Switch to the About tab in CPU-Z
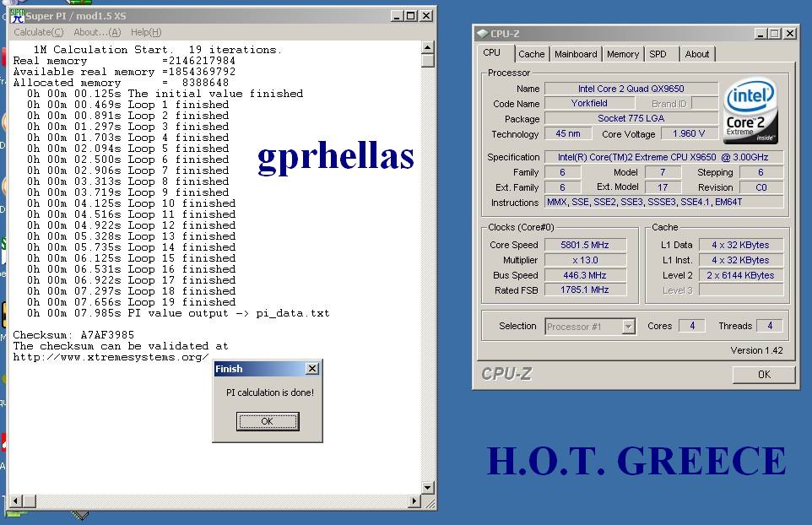This screenshot has height=525, width=812. (697, 54)
